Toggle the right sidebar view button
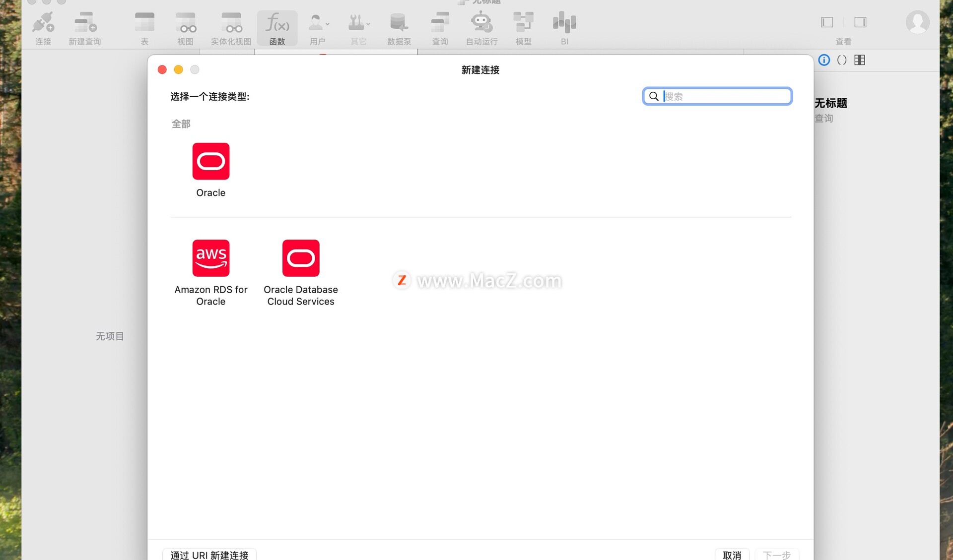 (860, 22)
